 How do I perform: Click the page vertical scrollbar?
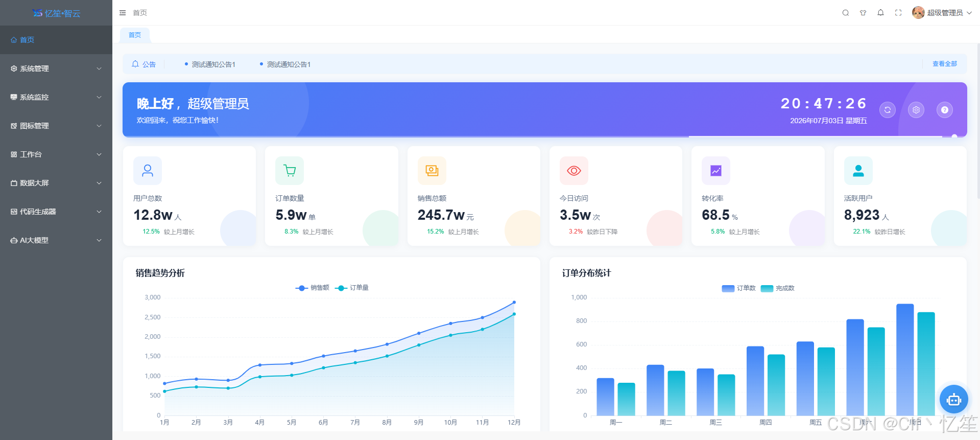click(978, 121)
